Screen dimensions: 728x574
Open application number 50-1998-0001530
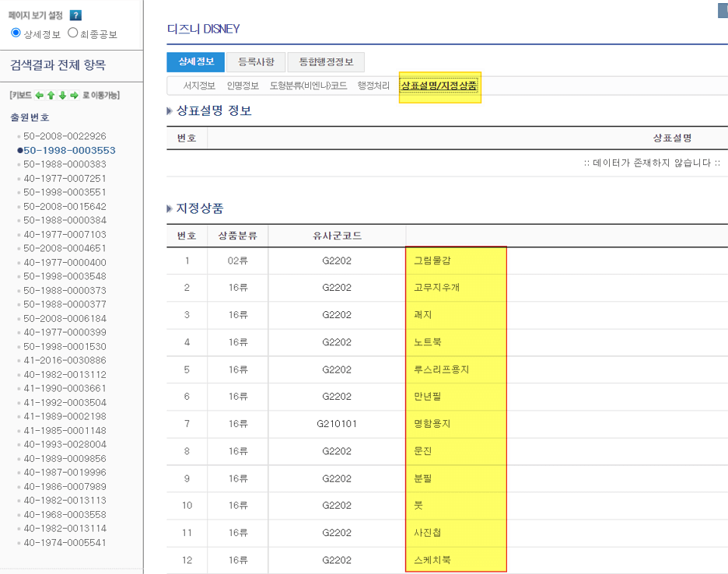click(65, 346)
